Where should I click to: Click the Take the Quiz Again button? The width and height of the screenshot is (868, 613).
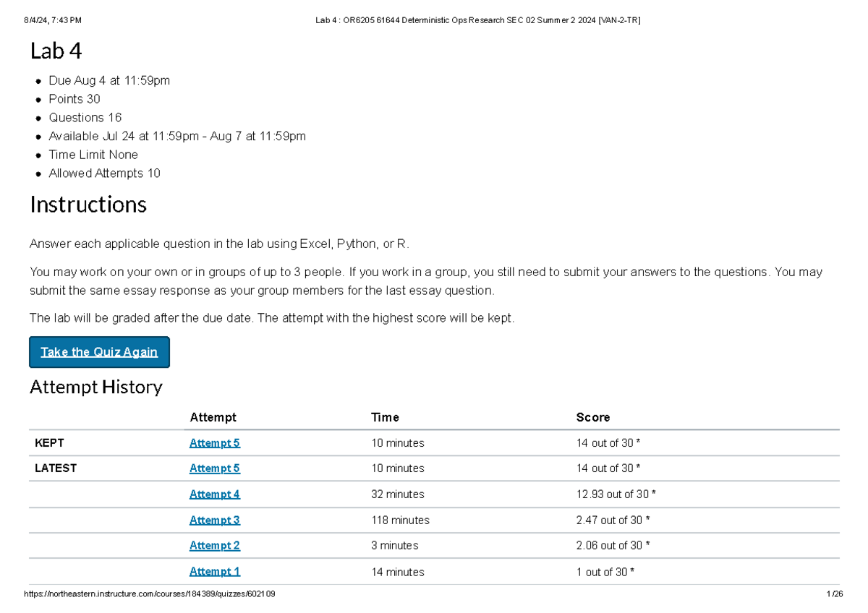coord(99,352)
